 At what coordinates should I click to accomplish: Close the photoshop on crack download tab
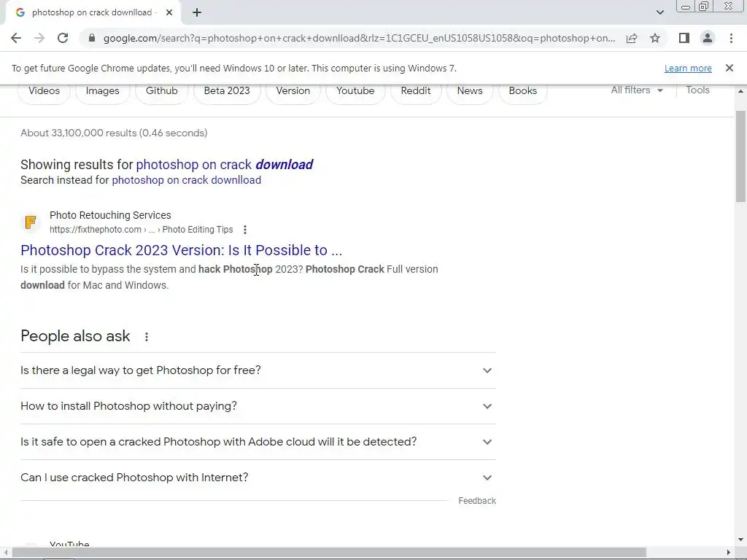click(169, 13)
